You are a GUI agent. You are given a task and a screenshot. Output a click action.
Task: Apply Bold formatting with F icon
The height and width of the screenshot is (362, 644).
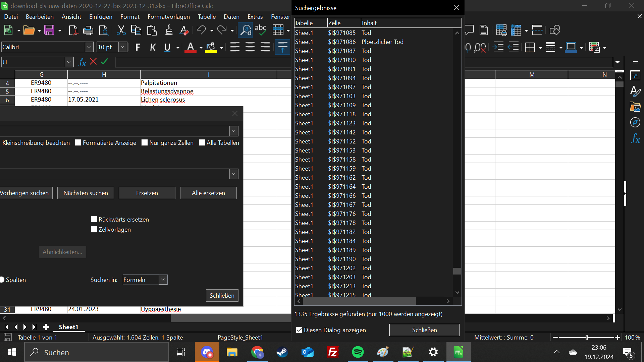(138, 47)
